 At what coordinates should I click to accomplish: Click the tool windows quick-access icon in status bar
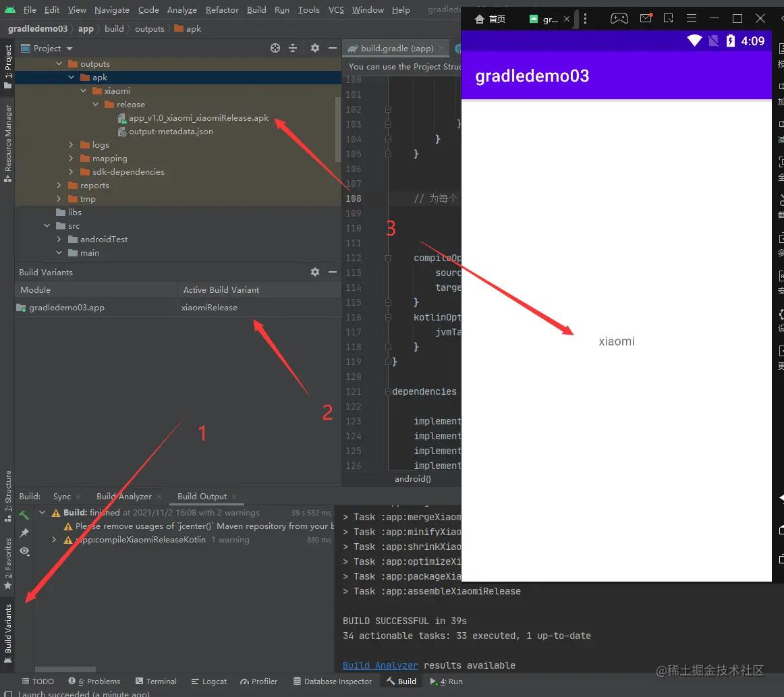(x=8, y=694)
